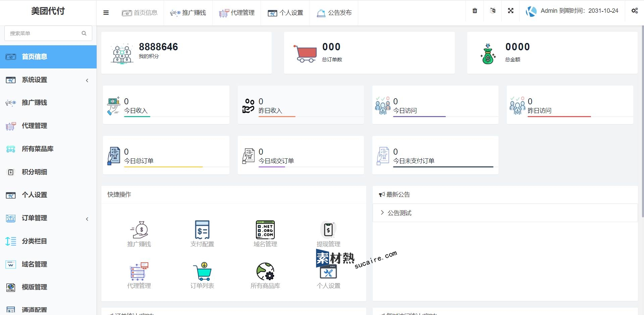The image size is (644, 315).
Task: Click the 快捷操作 panel heading
Action: click(x=119, y=195)
